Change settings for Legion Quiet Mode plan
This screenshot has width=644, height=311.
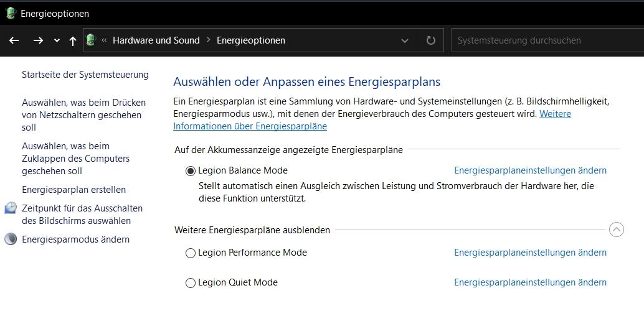530,282
